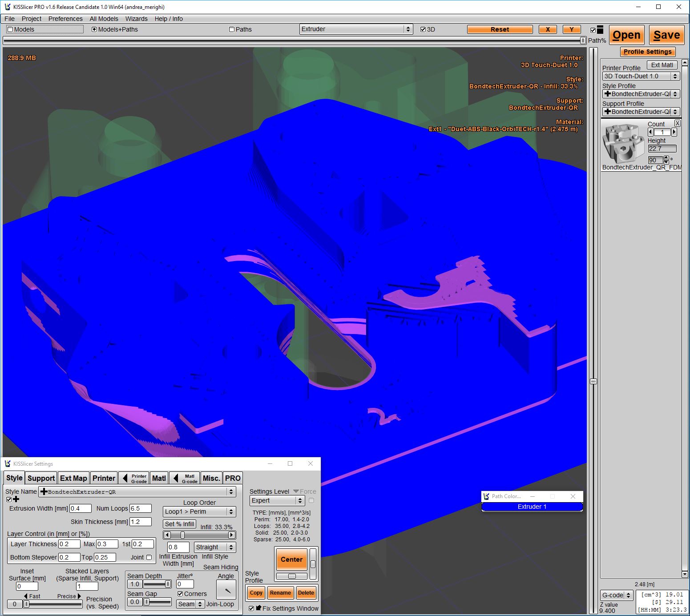Click the infill slider left arrow
Screen dimensions: 690x616
pos(167,535)
